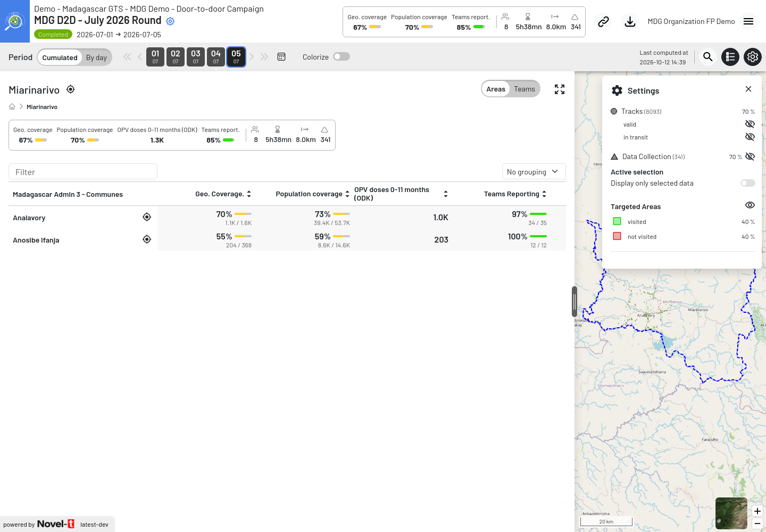Switch to By day period view

[96, 57]
